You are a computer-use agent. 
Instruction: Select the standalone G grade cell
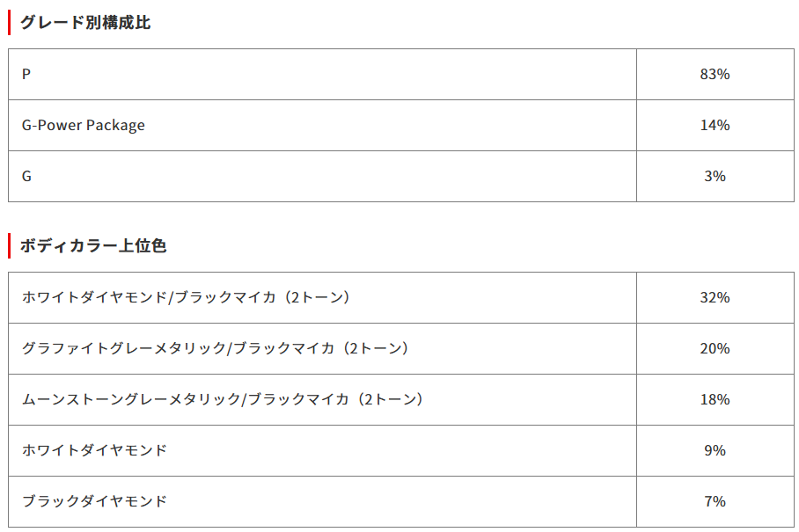click(x=26, y=177)
